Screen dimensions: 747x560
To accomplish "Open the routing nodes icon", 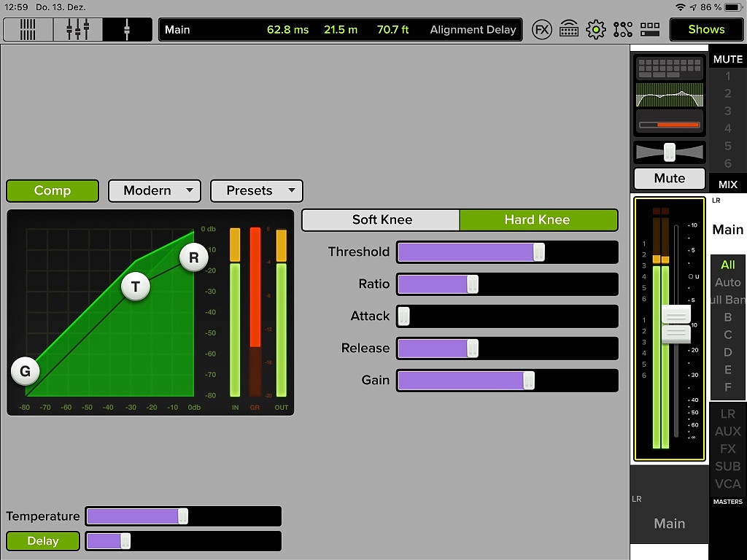I will (623, 30).
